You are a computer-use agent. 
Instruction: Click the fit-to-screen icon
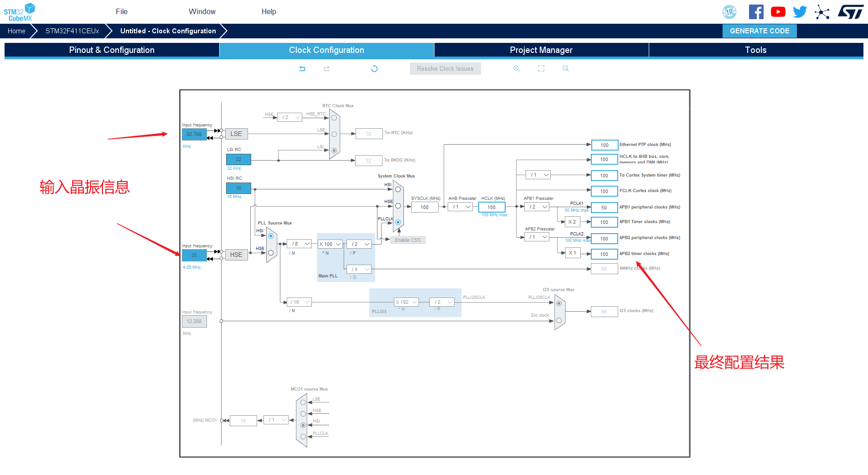point(541,68)
